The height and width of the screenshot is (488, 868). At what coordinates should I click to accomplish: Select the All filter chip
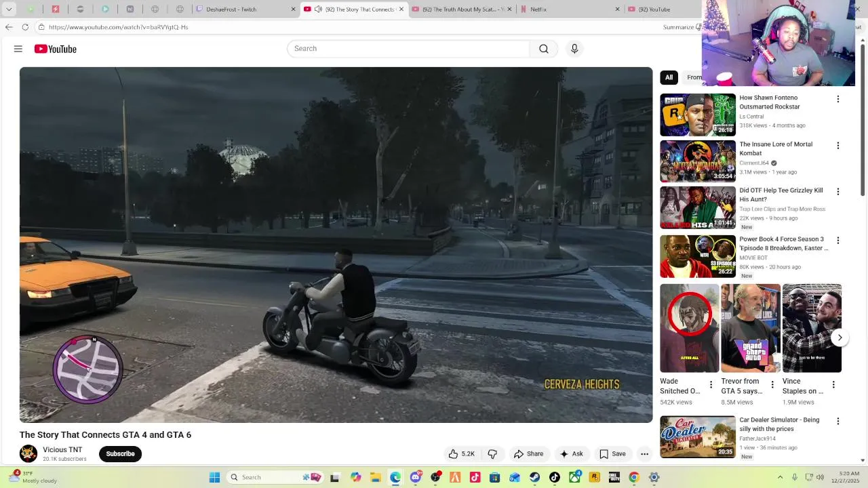pos(669,77)
